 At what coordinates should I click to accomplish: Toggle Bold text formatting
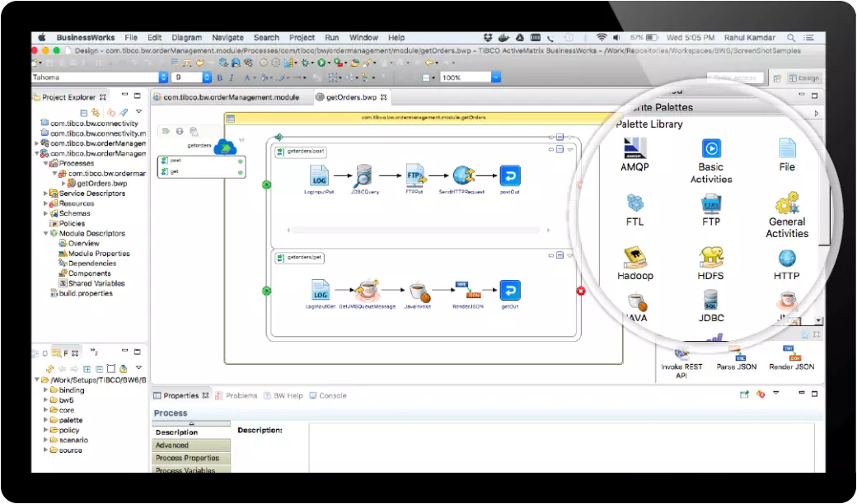coord(220,77)
